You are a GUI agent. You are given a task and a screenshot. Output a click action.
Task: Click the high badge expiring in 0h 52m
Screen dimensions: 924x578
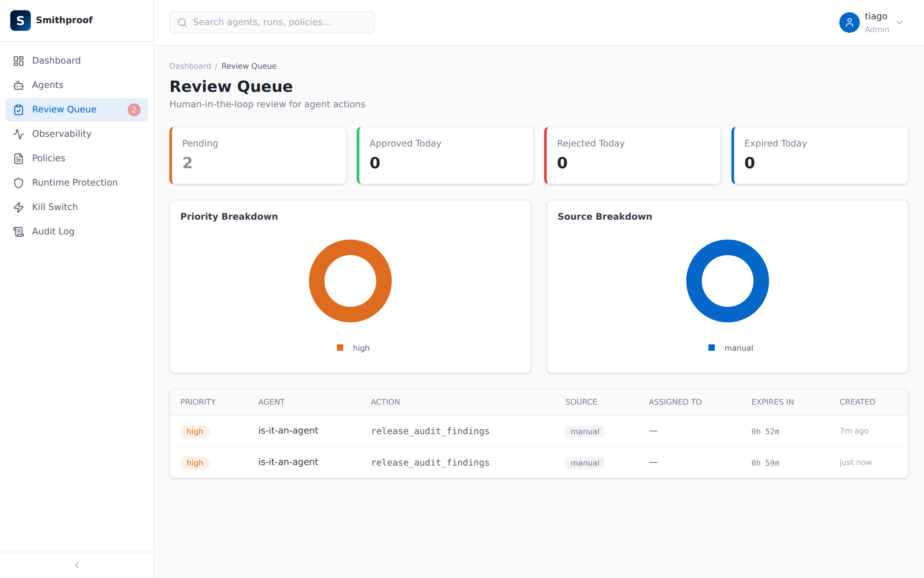coord(195,432)
